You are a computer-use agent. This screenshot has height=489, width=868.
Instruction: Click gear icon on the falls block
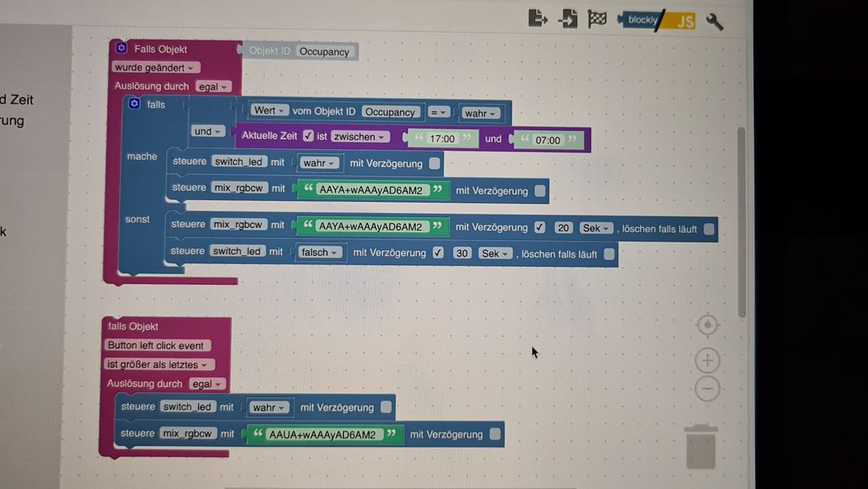tap(134, 104)
